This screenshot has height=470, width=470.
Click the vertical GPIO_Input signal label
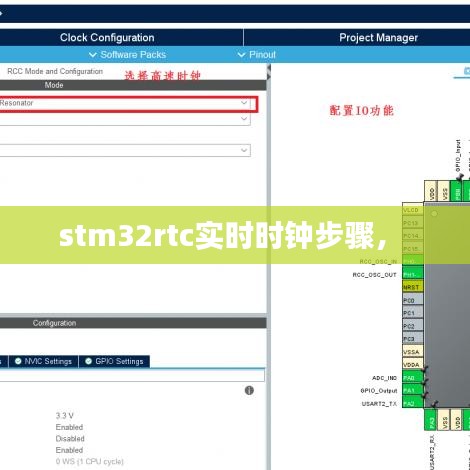pos(458,156)
